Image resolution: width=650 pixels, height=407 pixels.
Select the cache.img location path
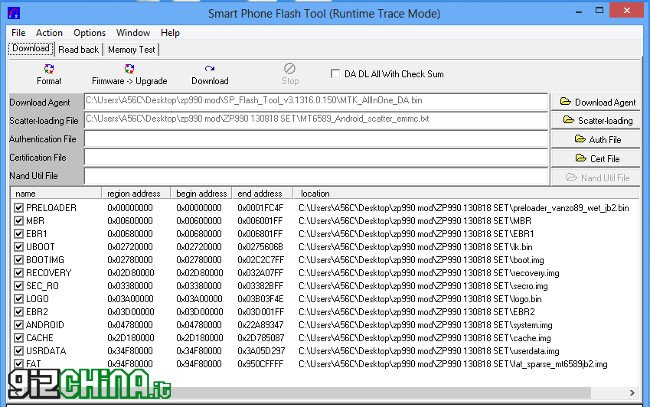pos(424,338)
